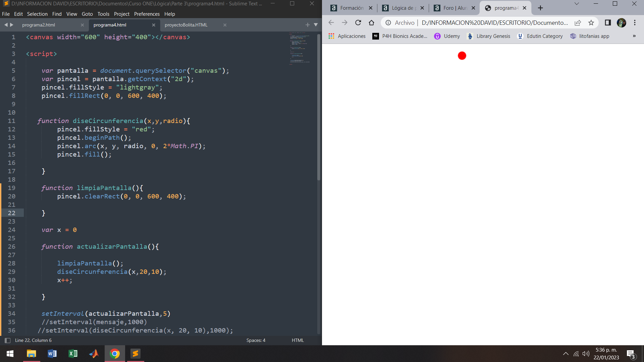
Task: Expand the Sublime Text File menu
Action: 6,14
